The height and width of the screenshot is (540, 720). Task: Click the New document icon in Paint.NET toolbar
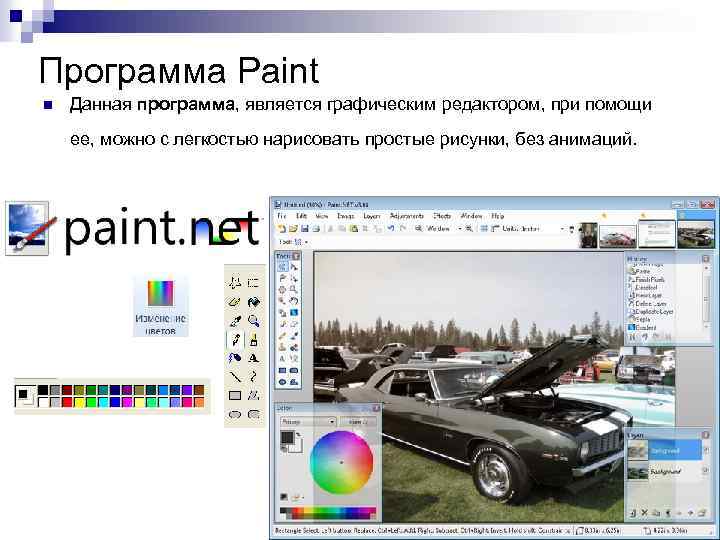tap(282, 228)
